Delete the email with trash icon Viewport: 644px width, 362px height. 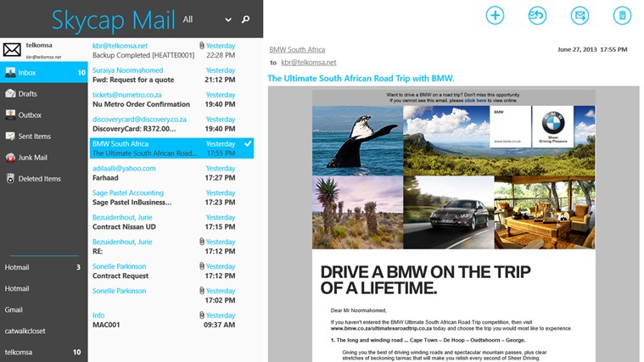tap(622, 15)
